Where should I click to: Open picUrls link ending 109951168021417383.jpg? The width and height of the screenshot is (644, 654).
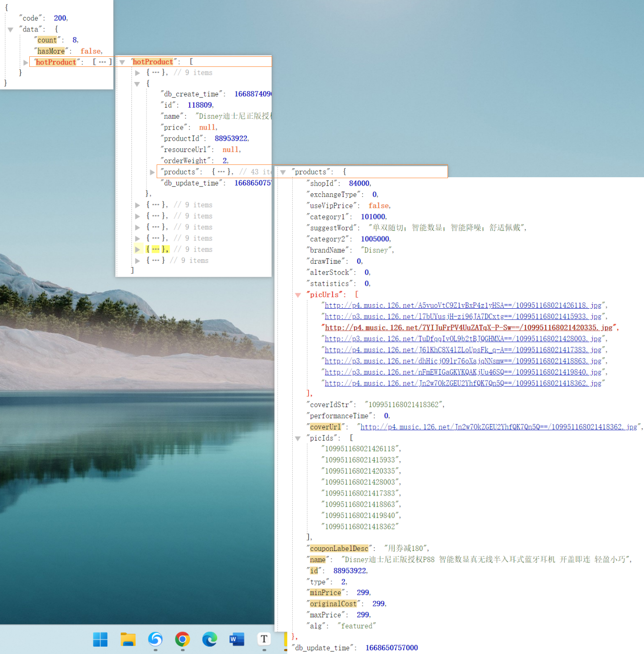coord(463,350)
